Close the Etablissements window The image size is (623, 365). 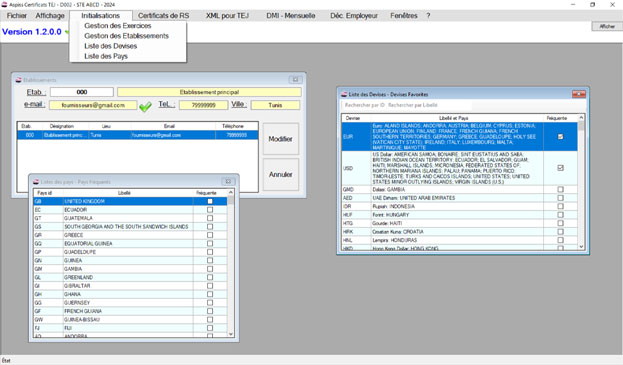(x=295, y=80)
